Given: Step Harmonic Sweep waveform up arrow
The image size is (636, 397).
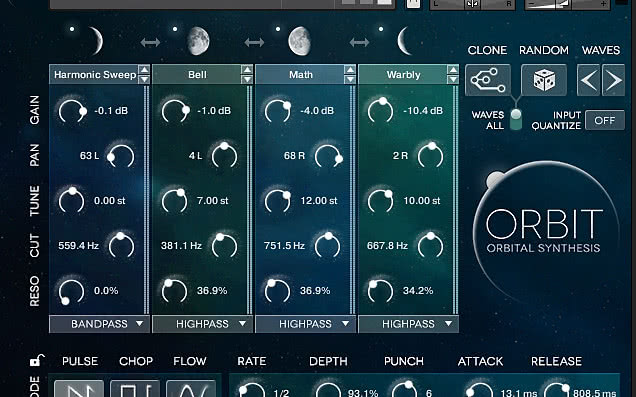Looking at the screenshot, I should click(x=144, y=70).
